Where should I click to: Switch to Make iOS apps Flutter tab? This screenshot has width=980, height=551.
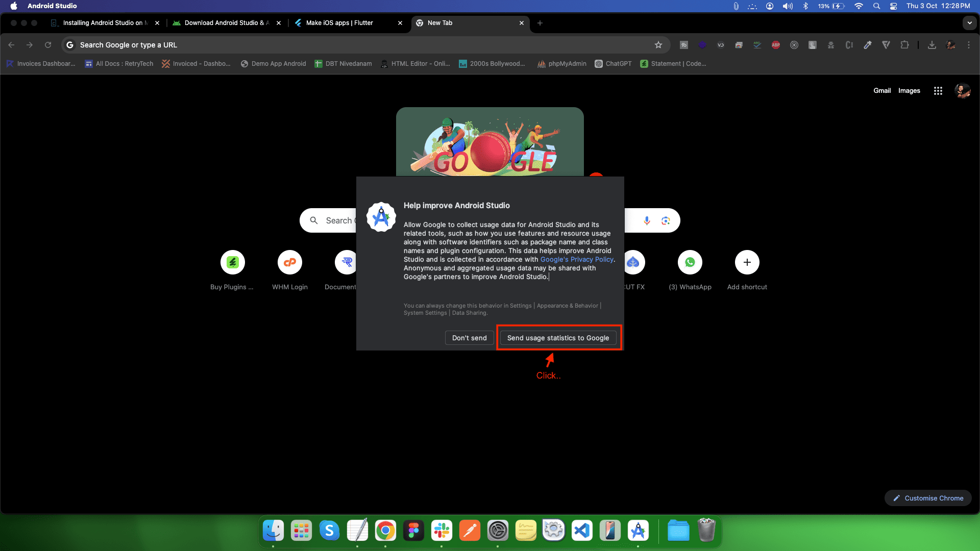coord(339,23)
